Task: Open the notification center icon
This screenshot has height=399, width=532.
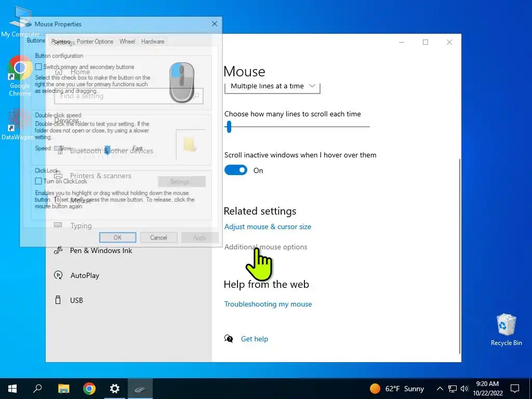Action: point(515,389)
